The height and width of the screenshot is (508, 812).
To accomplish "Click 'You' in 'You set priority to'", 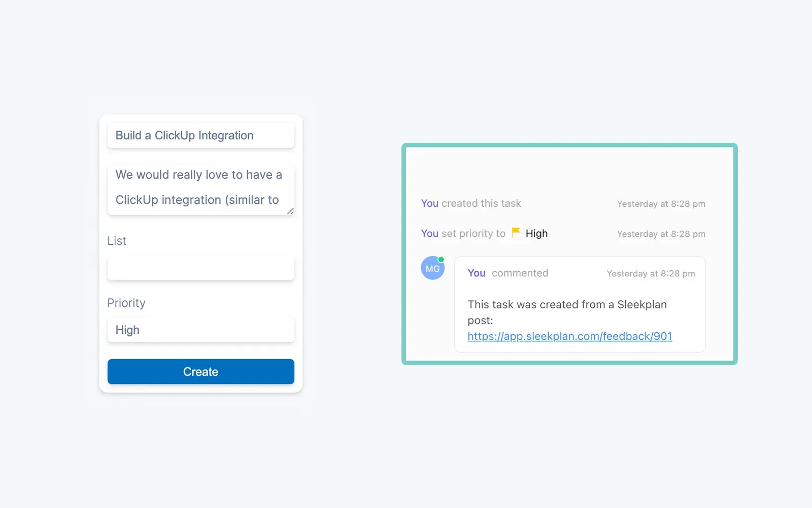I will (429, 233).
